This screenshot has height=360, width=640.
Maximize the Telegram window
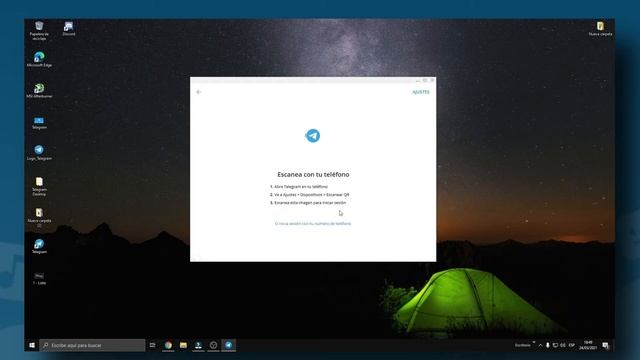[425, 80]
